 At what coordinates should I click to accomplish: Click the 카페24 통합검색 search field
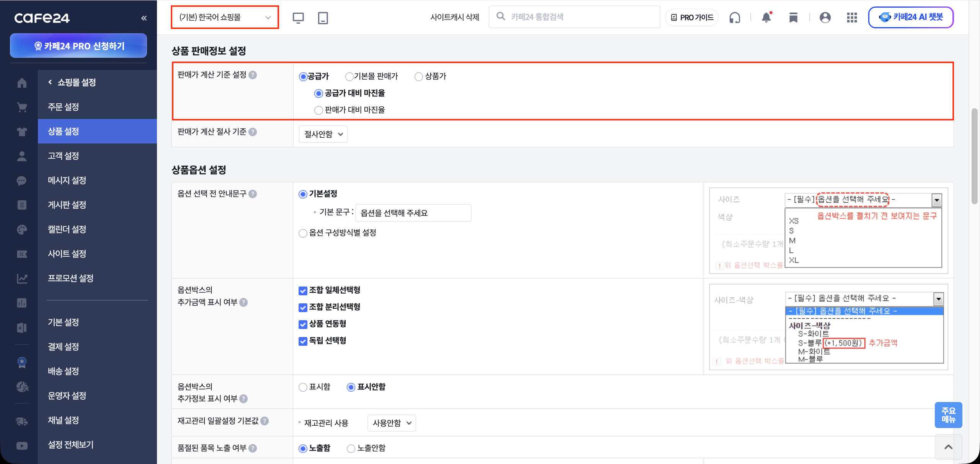pyautogui.click(x=574, y=17)
